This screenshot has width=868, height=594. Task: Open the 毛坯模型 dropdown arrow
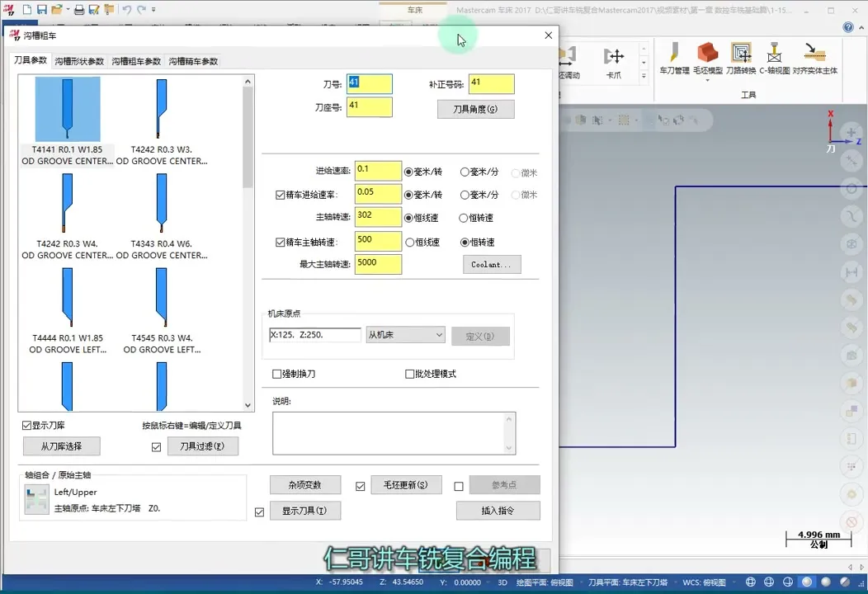(707, 80)
